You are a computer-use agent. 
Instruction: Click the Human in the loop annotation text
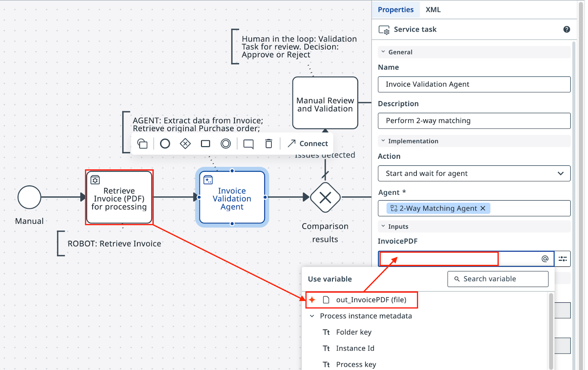(299, 47)
